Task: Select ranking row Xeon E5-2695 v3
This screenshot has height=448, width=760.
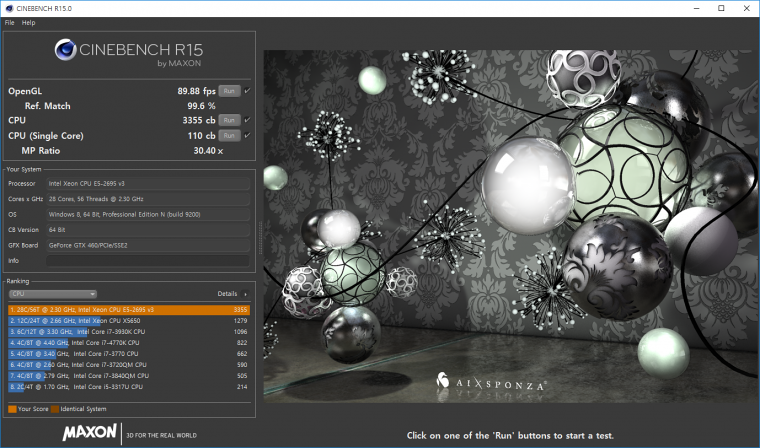Action: (129, 309)
